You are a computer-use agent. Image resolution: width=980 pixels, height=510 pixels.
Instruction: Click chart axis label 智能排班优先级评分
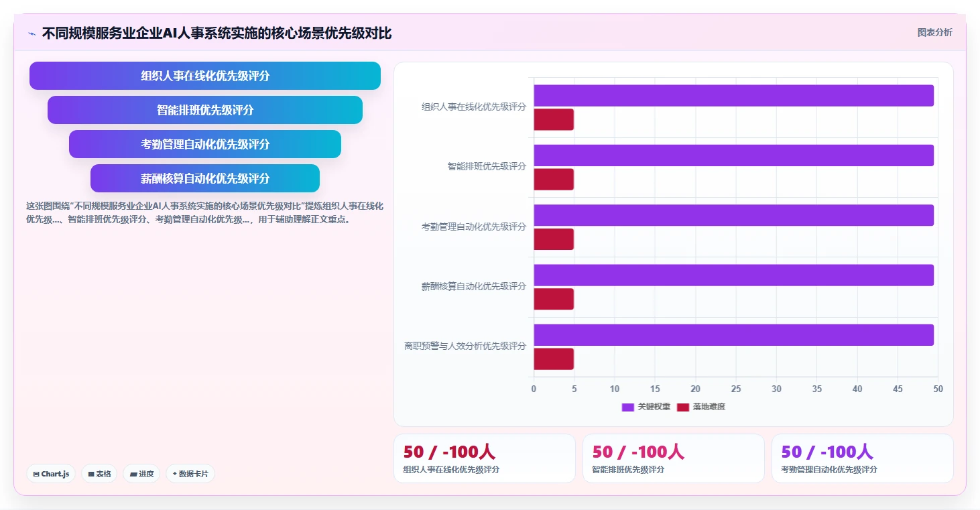coord(487,166)
